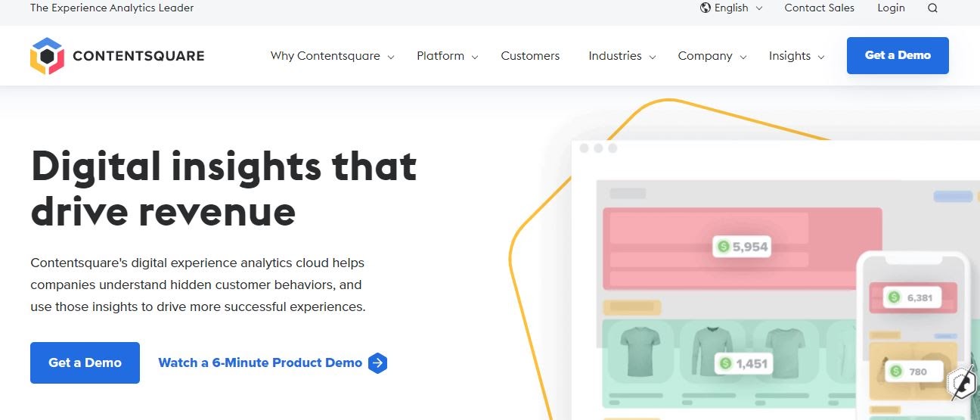Click the $5,954 revenue badge

742,246
